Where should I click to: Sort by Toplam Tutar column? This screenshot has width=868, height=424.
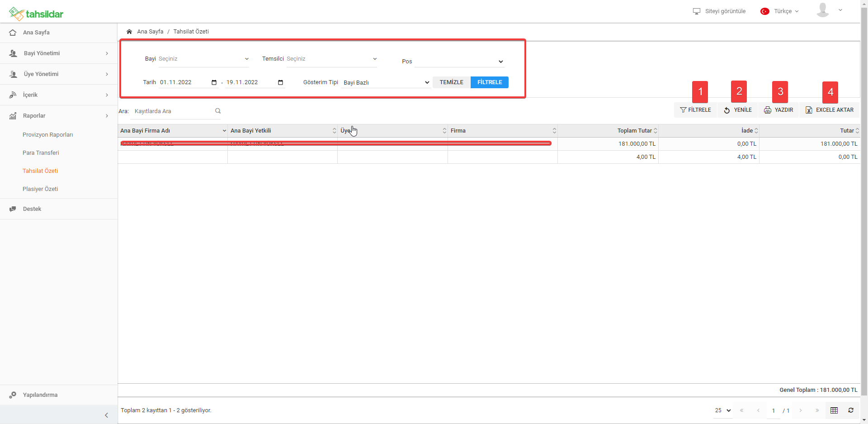(608, 131)
